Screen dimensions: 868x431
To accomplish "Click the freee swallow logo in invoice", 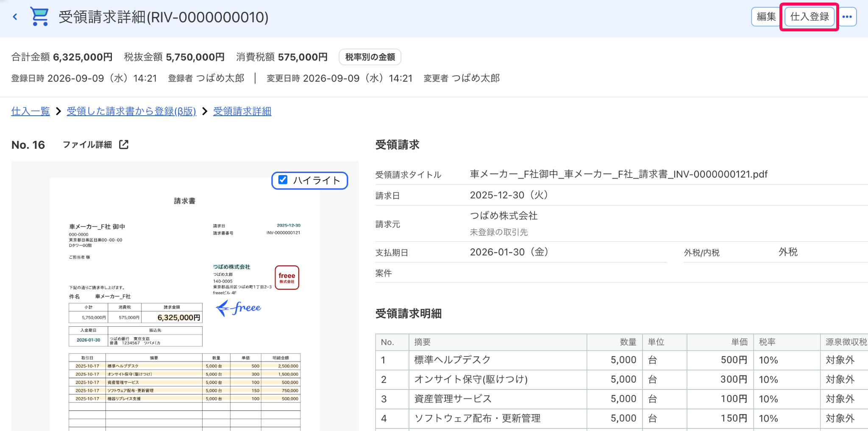I will [x=239, y=308].
